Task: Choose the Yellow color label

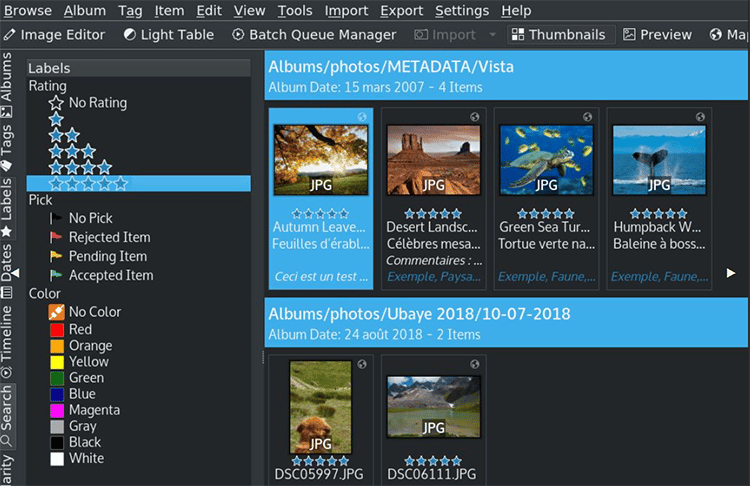Action: tap(79, 362)
